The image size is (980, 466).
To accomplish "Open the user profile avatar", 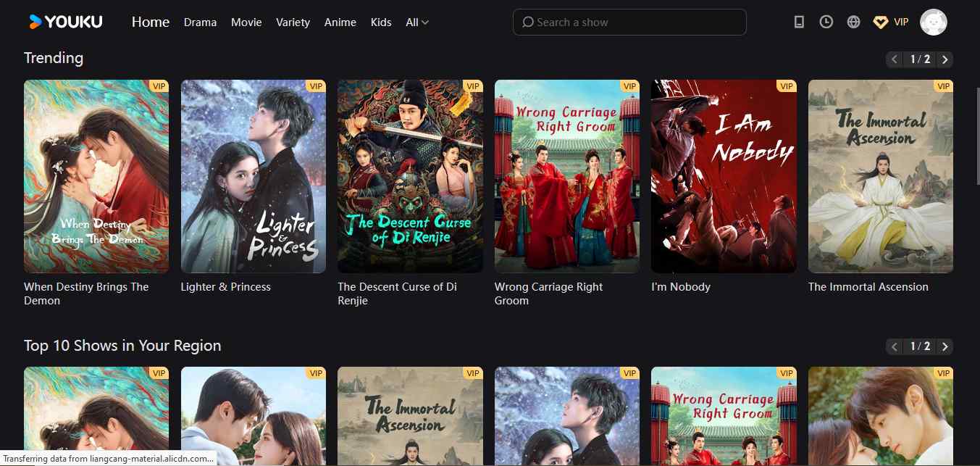I will pos(934,22).
